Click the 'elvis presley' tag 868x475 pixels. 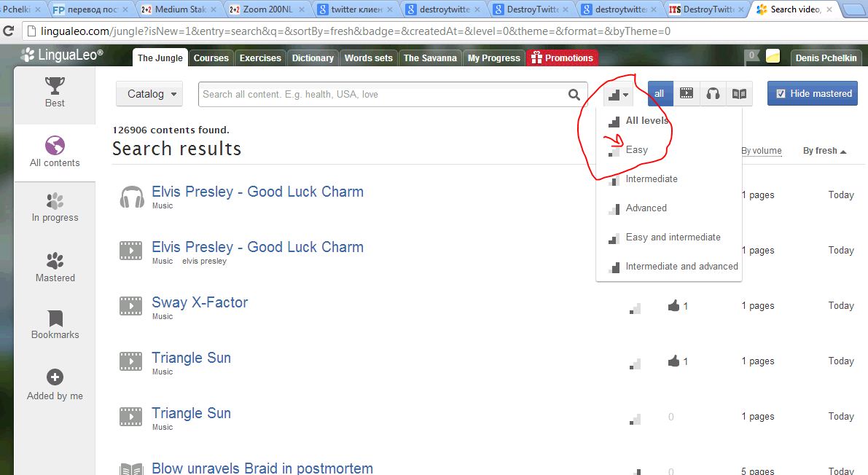point(204,261)
